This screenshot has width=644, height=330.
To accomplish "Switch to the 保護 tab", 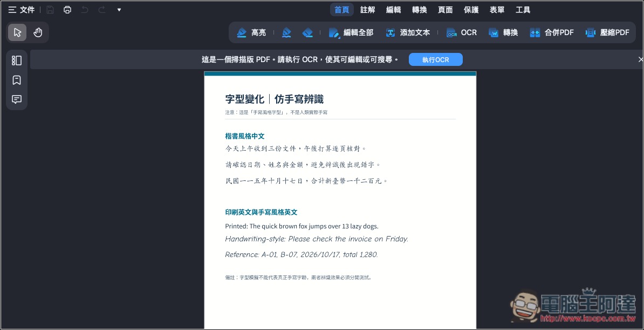I will 471,10.
